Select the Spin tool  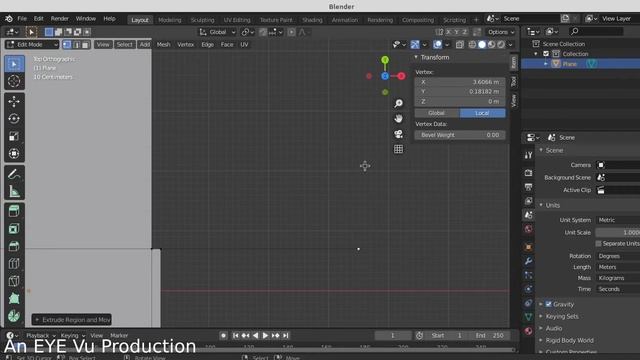click(14, 316)
